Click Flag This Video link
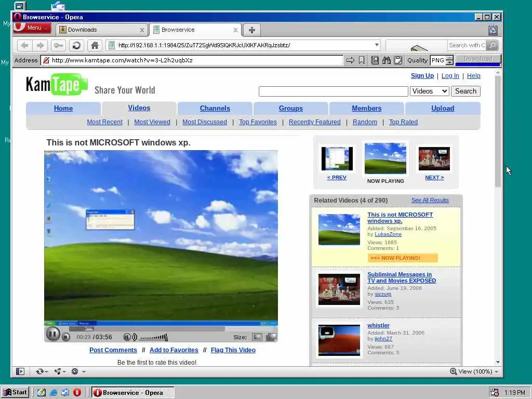532x399 pixels. 233,350
